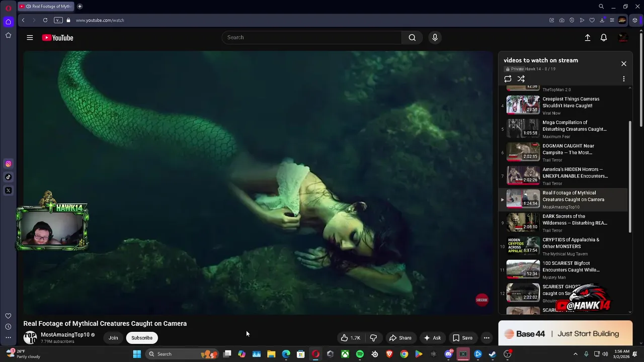Screen dimensions: 644x362
Task: Open Opera TikTok sidebar icon
Action: click(8, 177)
